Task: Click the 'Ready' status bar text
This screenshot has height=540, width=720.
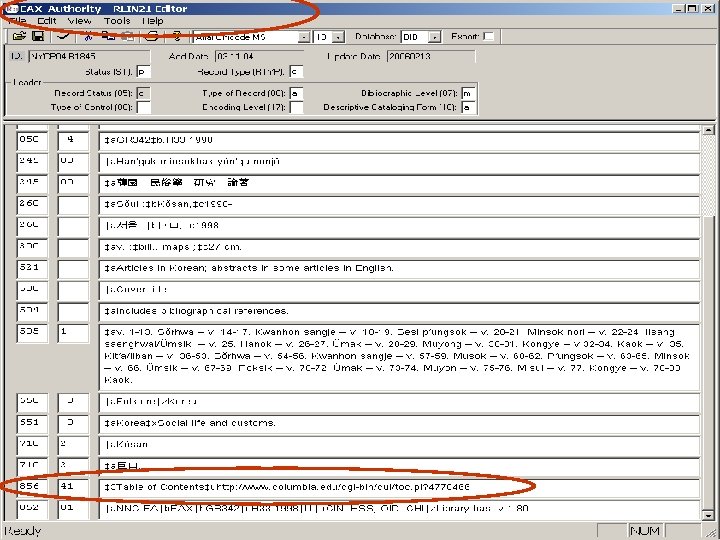Action: 23,531
